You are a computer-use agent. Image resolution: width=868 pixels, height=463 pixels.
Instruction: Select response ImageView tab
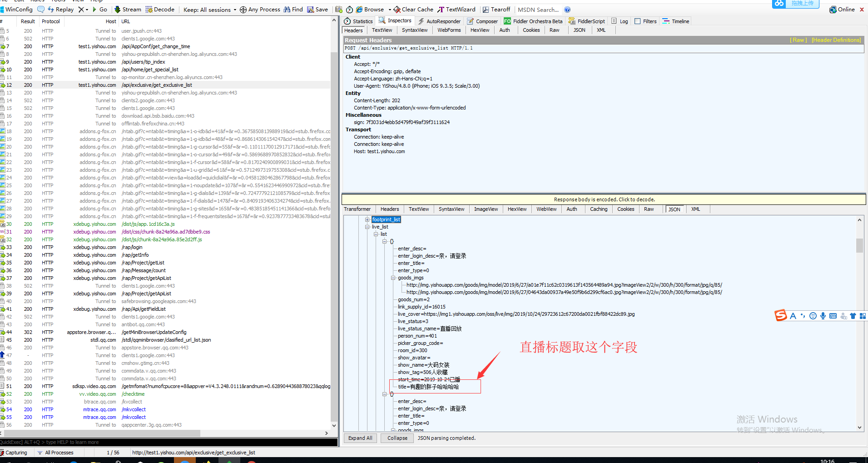click(x=486, y=209)
